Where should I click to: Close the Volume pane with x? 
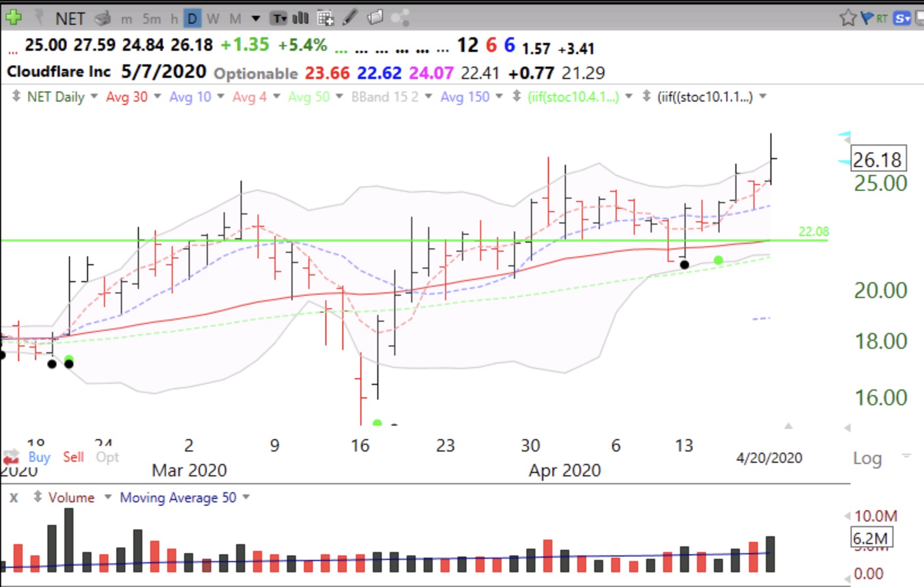[x=14, y=498]
